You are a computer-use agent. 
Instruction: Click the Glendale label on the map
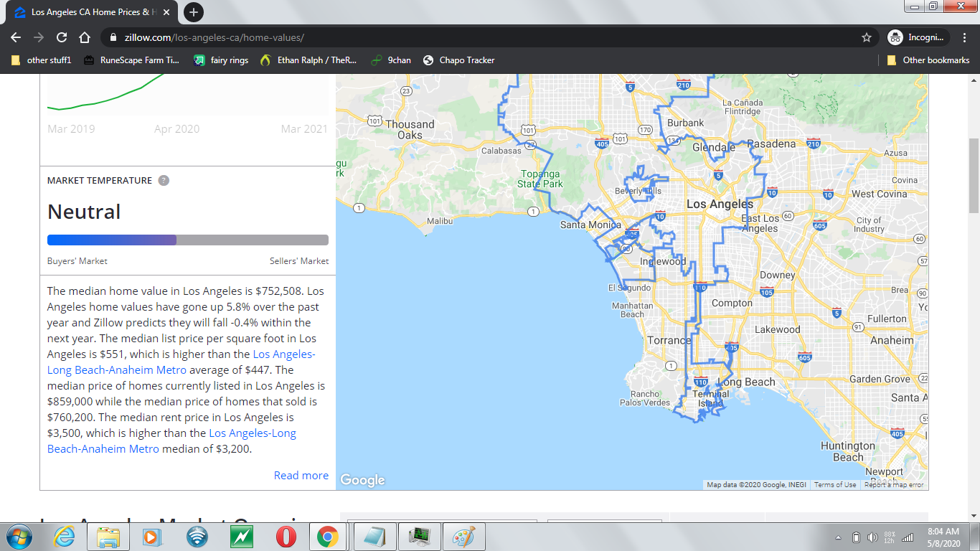pyautogui.click(x=714, y=147)
